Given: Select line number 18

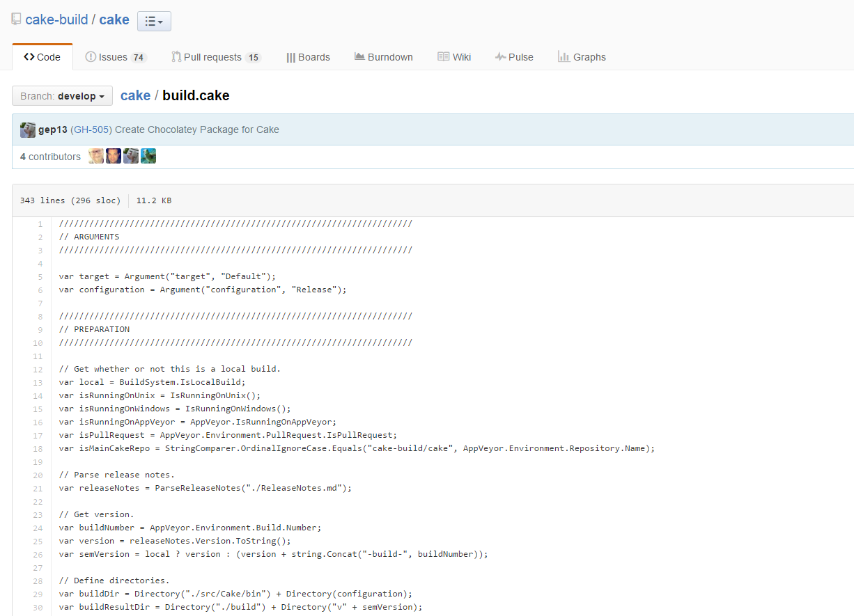Looking at the screenshot, I should point(38,449).
